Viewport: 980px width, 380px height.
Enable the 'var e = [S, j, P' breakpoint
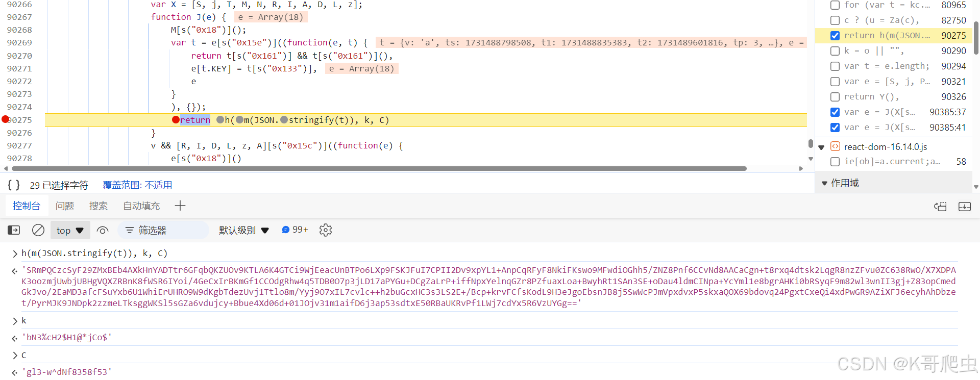click(x=835, y=82)
